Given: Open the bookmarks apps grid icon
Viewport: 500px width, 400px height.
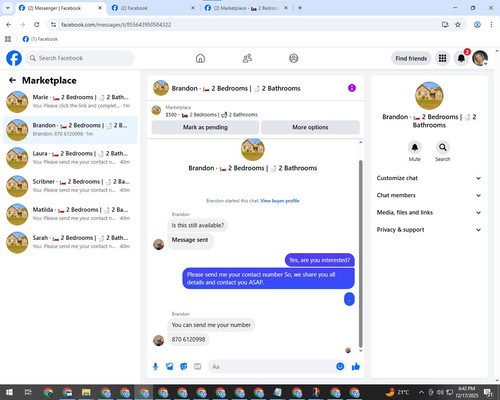Looking at the screenshot, I should coord(8,39).
